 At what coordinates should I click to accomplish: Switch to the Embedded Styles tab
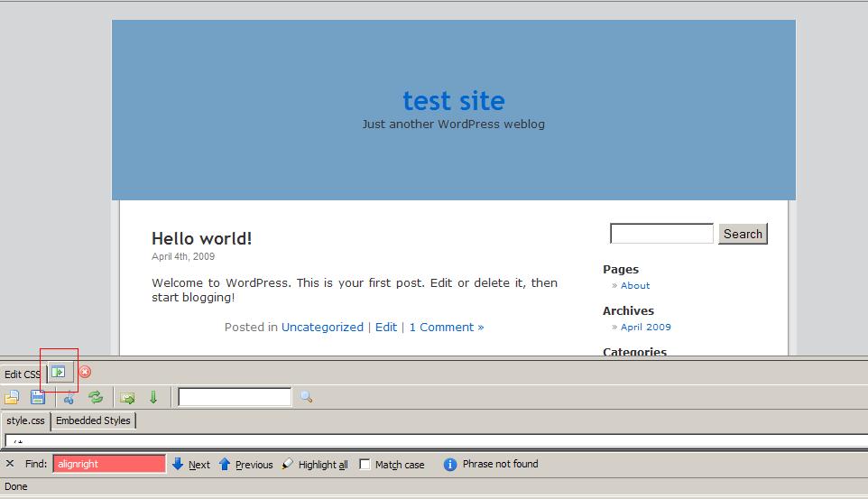93,420
